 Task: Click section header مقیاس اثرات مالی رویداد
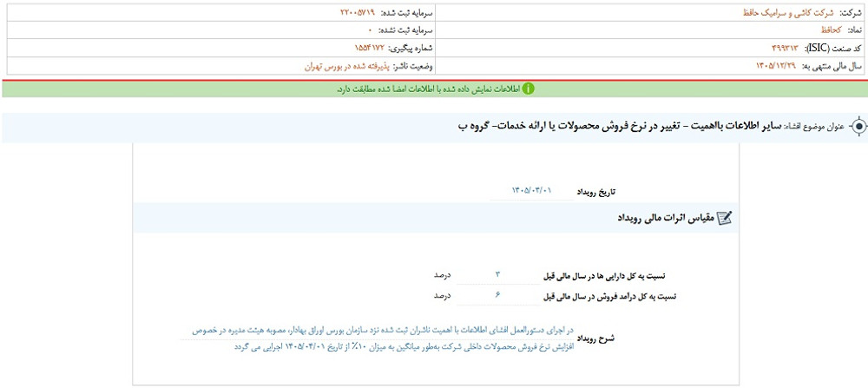click(x=666, y=219)
